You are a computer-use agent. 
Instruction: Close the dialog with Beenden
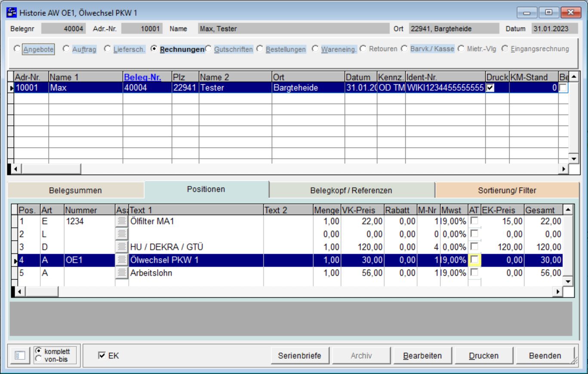(545, 355)
